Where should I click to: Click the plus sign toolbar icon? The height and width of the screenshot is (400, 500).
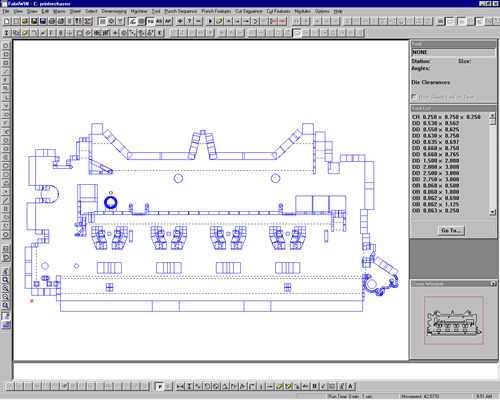click(x=180, y=21)
